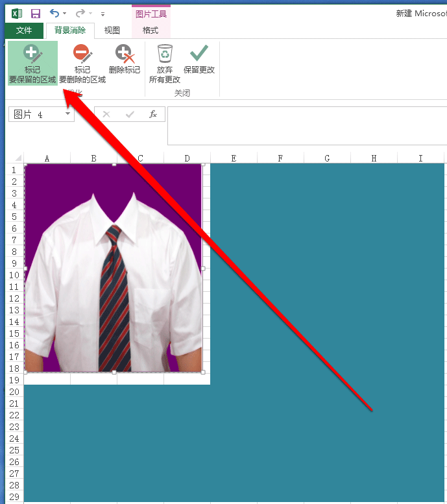Click the Excel logo icon in the title bar
The height and width of the screenshot is (504, 447).
click(x=17, y=14)
